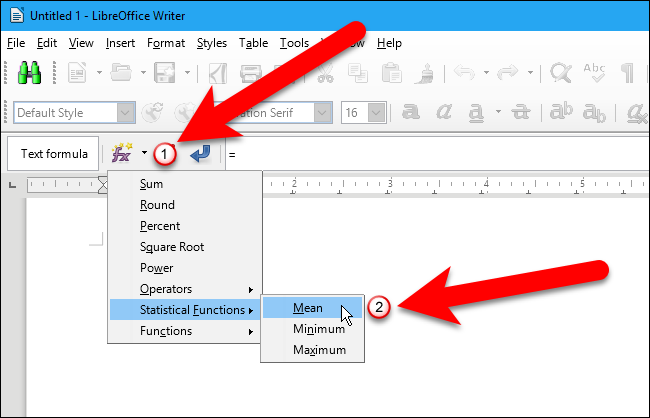Toggle Superscript formatting icon

(x=561, y=111)
